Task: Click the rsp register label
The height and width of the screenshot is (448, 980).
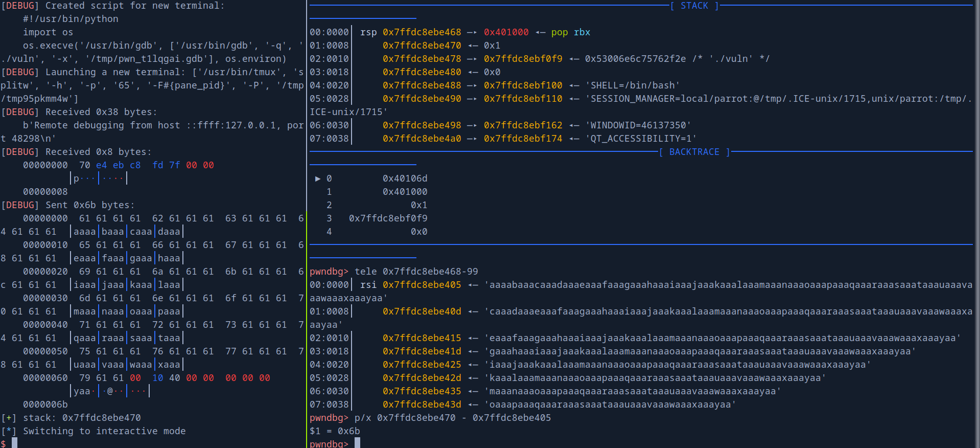Action: click(x=368, y=32)
